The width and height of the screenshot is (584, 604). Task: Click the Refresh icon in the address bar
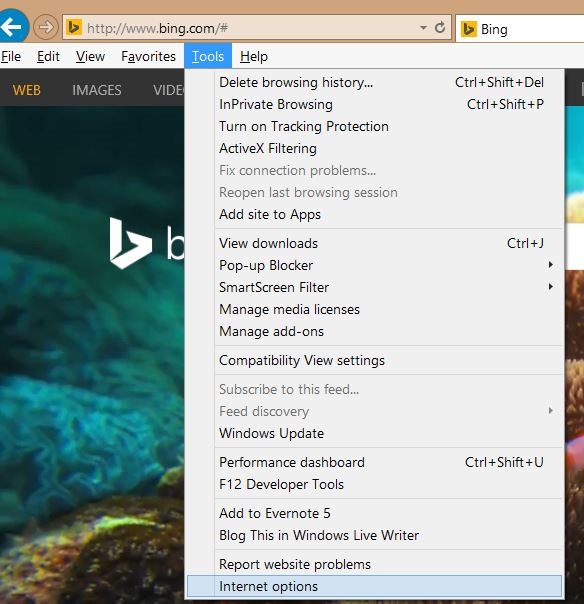pyautogui.click(x=440, y=27)
